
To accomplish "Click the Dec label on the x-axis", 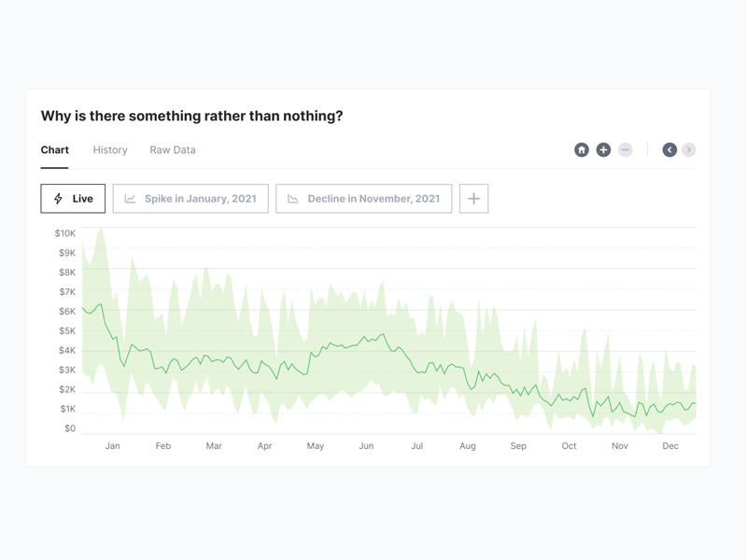I will point(670,446).
